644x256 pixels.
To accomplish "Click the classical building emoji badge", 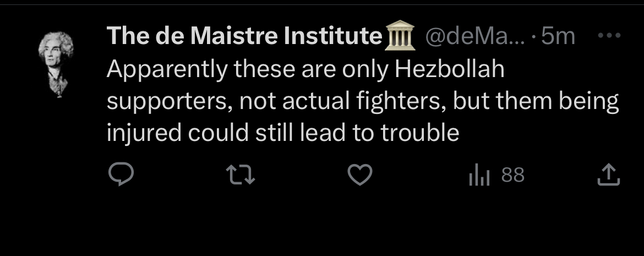I will [x=399, y=37].
